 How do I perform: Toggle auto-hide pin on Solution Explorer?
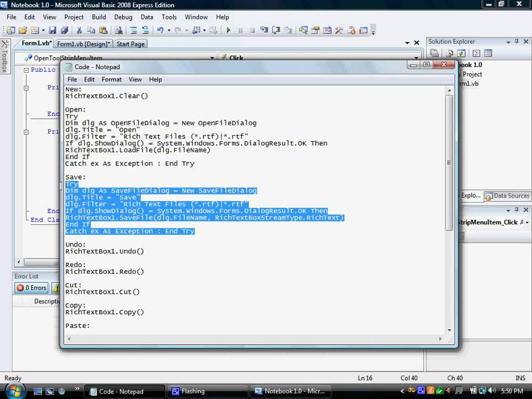[x=516, y=42]
